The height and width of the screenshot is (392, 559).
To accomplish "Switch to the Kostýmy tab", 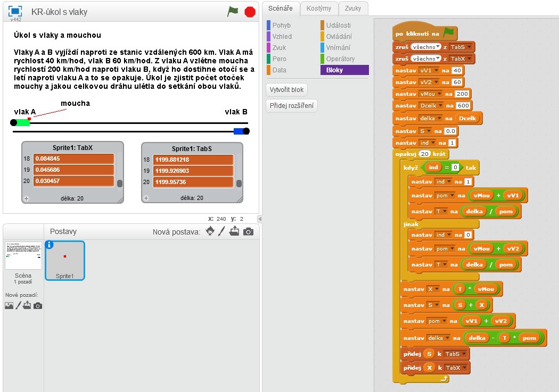I will coord(319,8).
